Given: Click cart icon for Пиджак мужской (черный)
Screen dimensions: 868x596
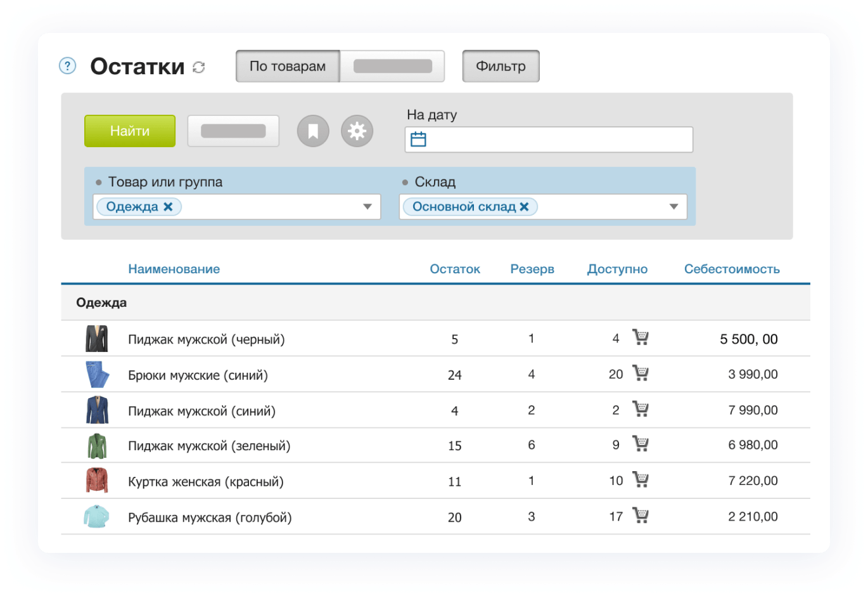Looking at the screenshot, I should [x=641, y=337].
